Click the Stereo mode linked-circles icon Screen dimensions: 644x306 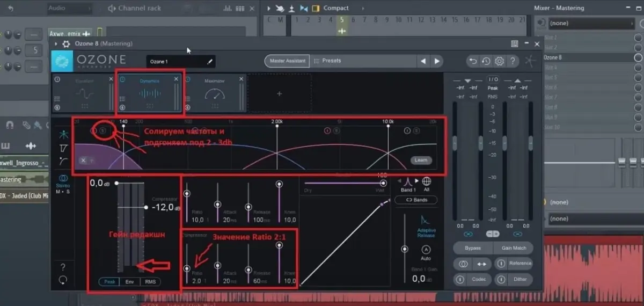pos(63,178)
